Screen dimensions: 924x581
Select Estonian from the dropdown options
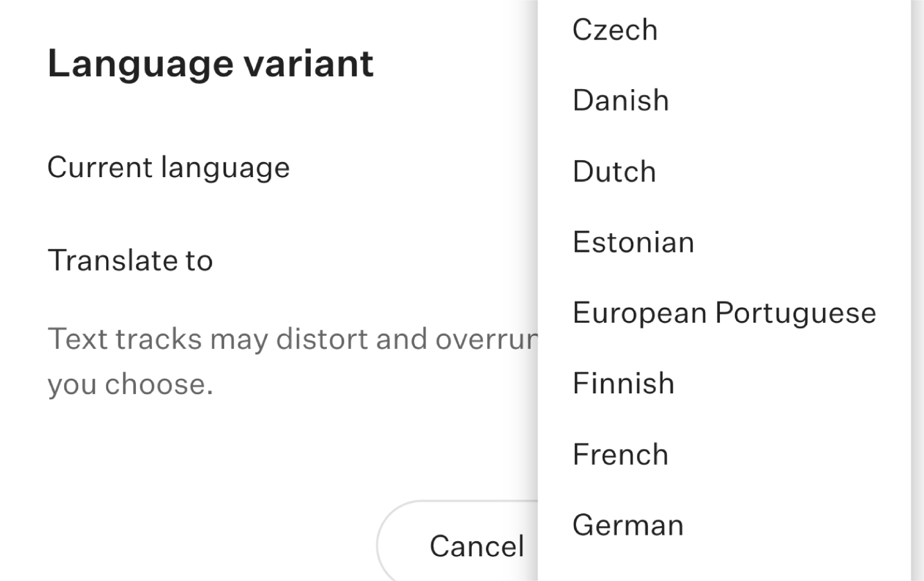click(724, 242)
